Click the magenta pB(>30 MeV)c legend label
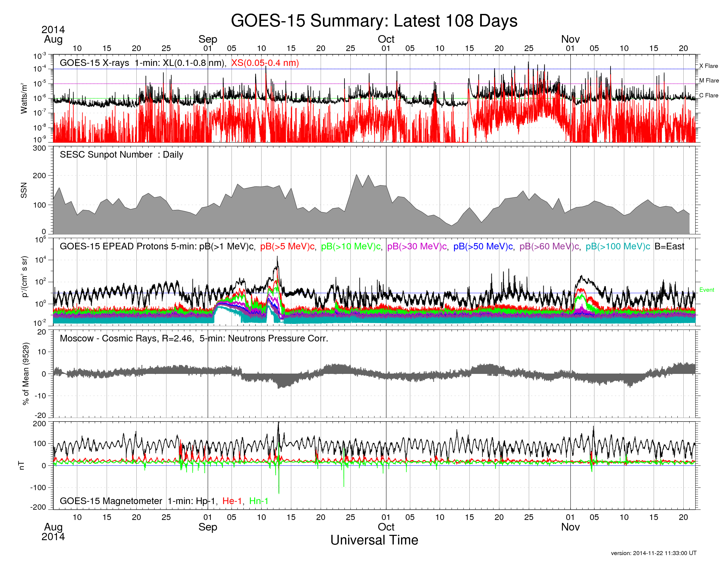The width and height of the screenshot is (728, 563). coord(417,246)
